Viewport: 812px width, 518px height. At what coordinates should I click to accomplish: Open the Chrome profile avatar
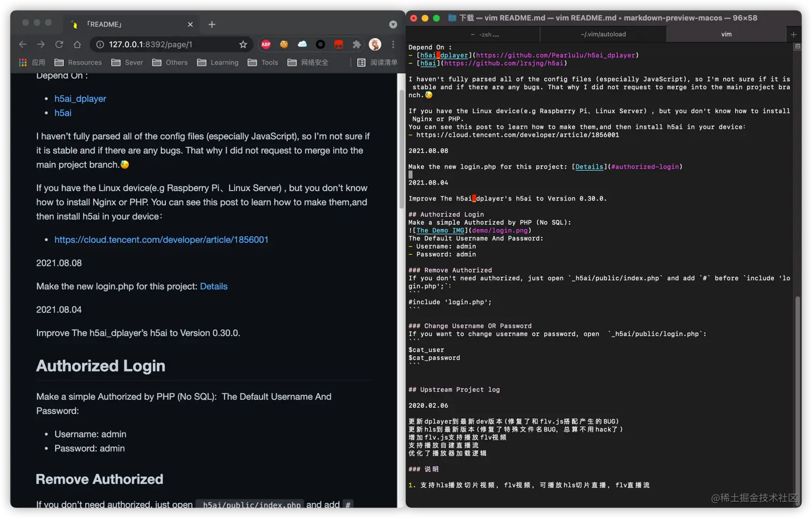(x=375, y=45)
